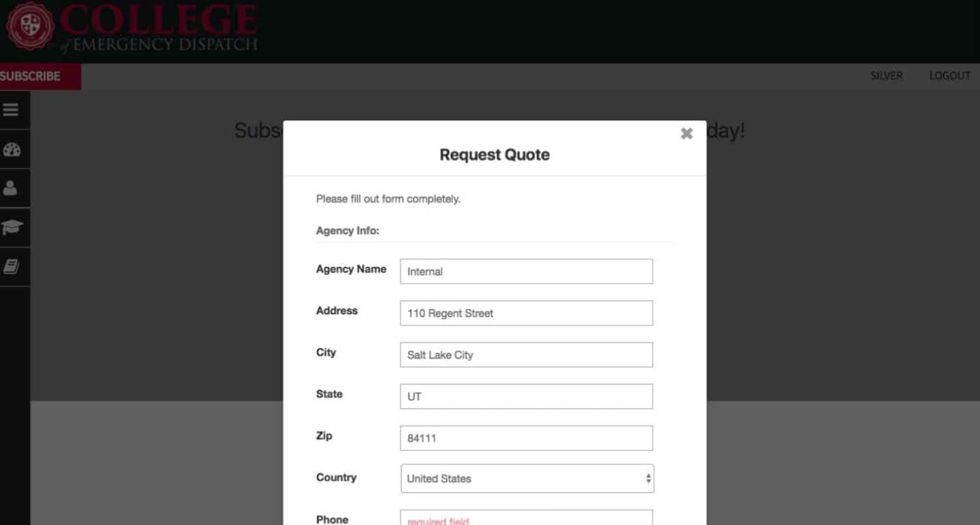This screenshot has width=980, height=525.
Task: Select the State field containing UT
Action: coord(526,396)
